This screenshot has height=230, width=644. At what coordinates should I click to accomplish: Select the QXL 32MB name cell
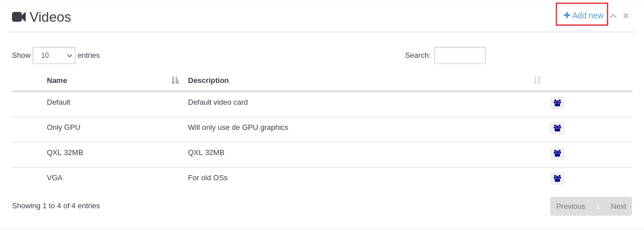[x=65, y=153]
